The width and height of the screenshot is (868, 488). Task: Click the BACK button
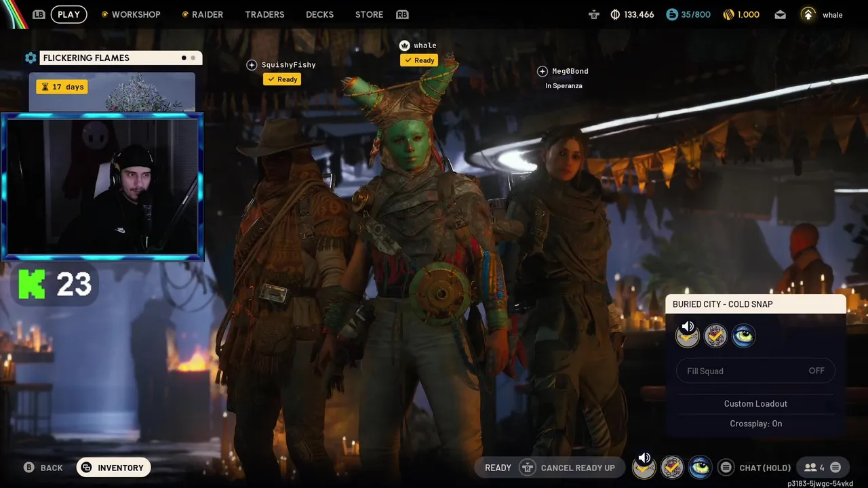pos(52,468)
